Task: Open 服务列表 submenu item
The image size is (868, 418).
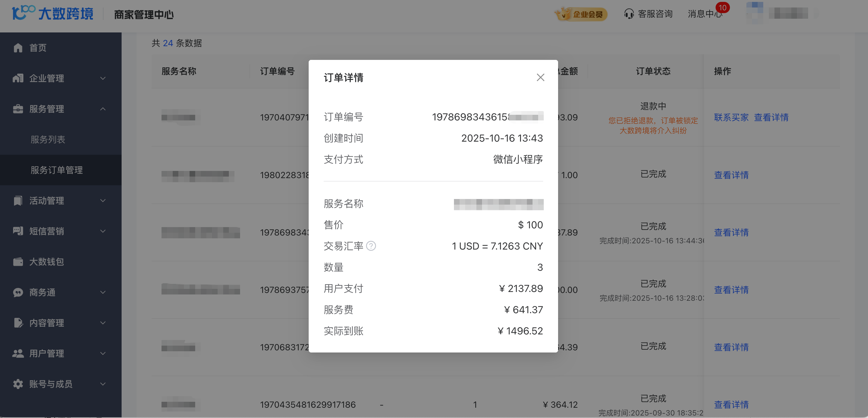Action: [48, 139]
